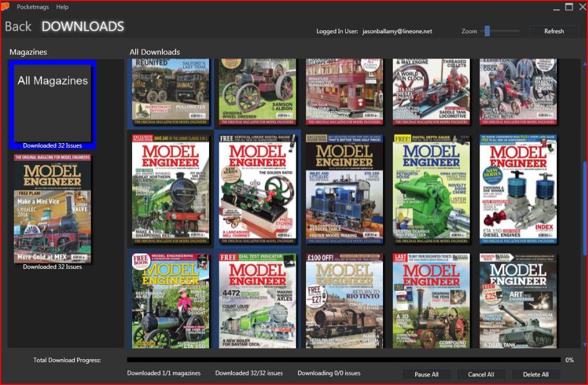Click 'Downloaded 32/32 issues' status text
The image size is (588, 385).
pos(249,373)
